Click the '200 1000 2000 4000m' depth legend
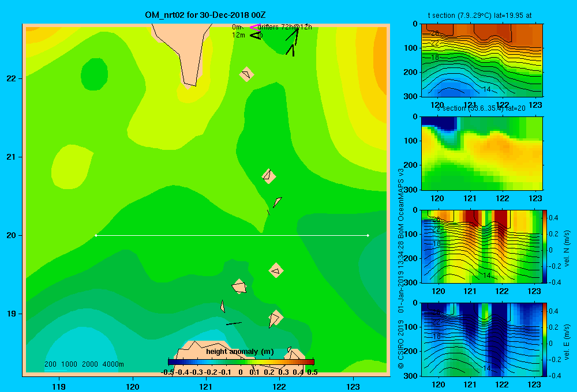 click(84, 364)
